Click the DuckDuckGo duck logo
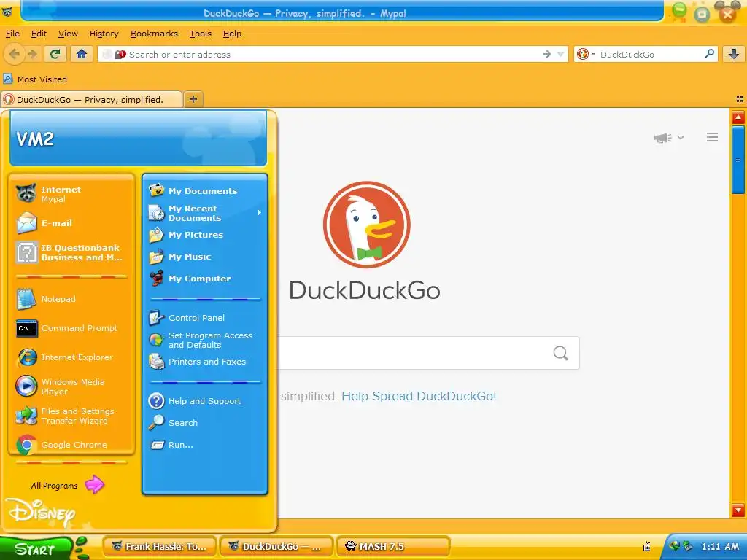Screen dimensions: 747x560 (366, 225)
